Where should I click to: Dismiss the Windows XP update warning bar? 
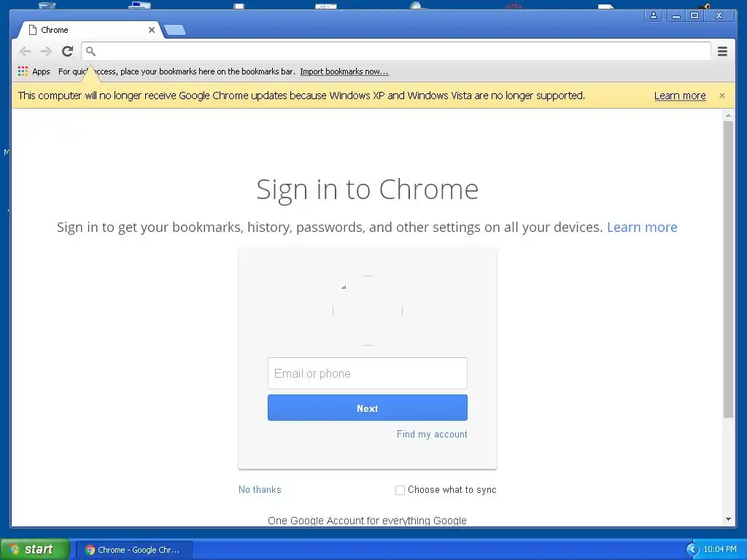(x=721, y=96)
